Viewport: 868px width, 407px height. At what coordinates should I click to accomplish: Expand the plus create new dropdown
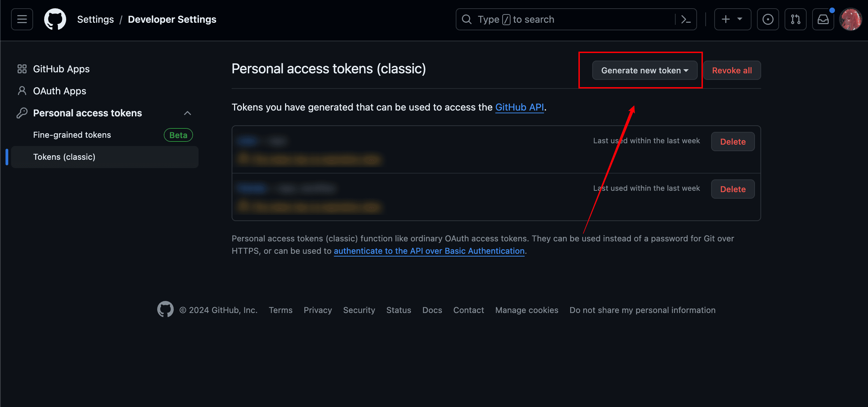coord(733,19)
